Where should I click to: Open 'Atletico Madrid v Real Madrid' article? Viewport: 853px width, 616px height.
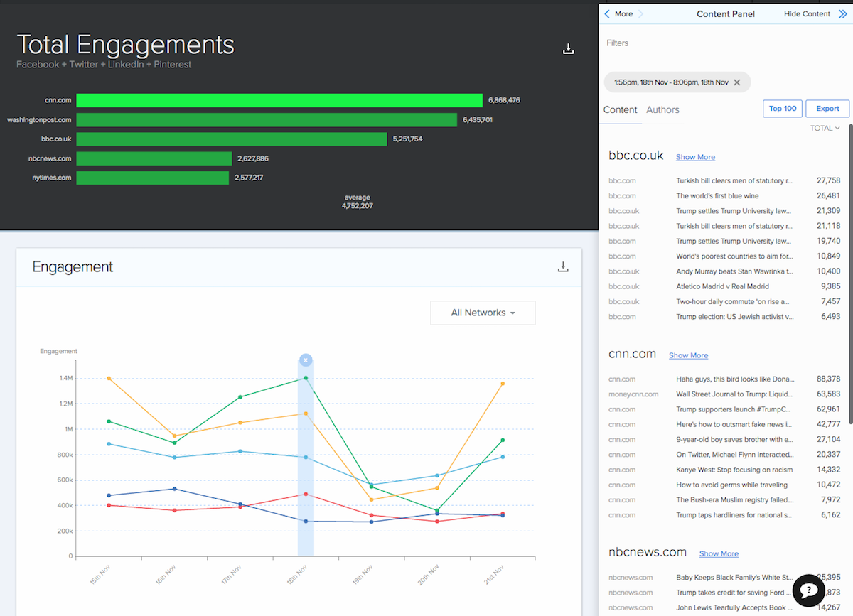[721, 286]
